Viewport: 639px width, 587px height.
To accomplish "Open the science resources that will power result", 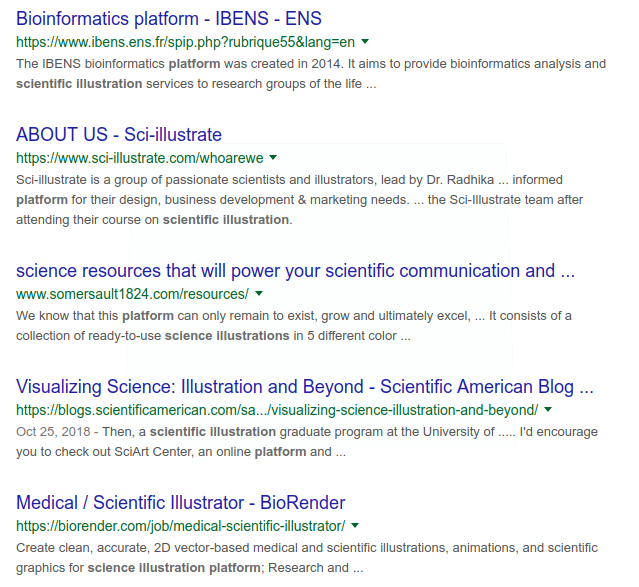I will pos(295,271).
